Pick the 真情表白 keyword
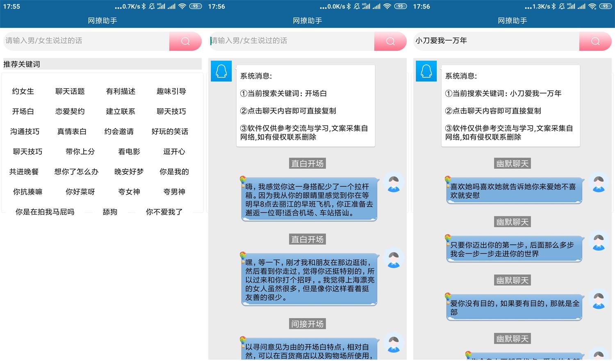The height and width of the screenshot is (364, 615). 72,132
